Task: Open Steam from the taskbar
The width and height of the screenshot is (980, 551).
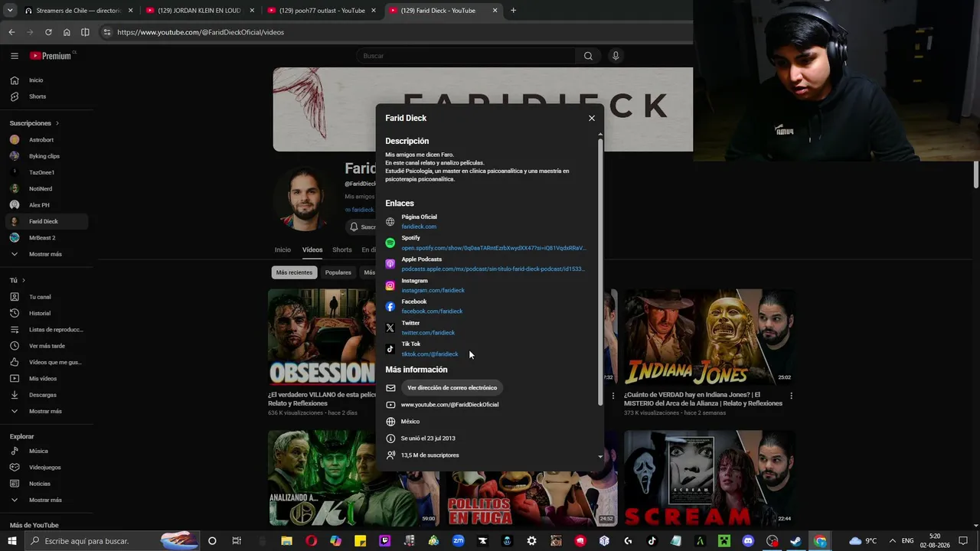Action: click(x=795, y=541)
